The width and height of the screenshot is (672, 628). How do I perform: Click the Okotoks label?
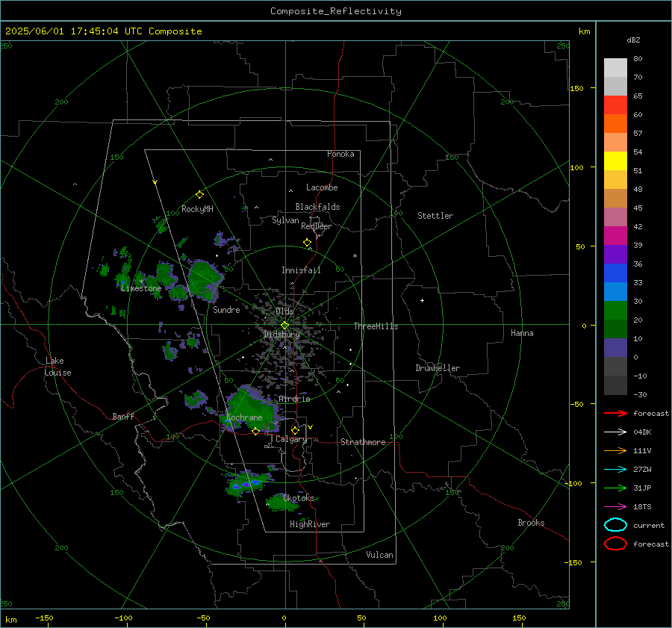299,498
